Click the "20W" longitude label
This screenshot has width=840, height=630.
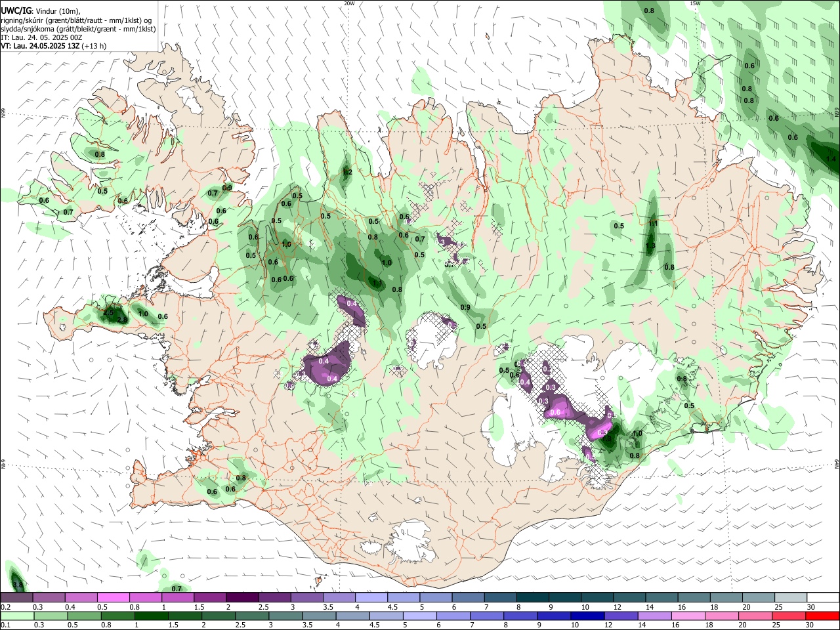349,3
